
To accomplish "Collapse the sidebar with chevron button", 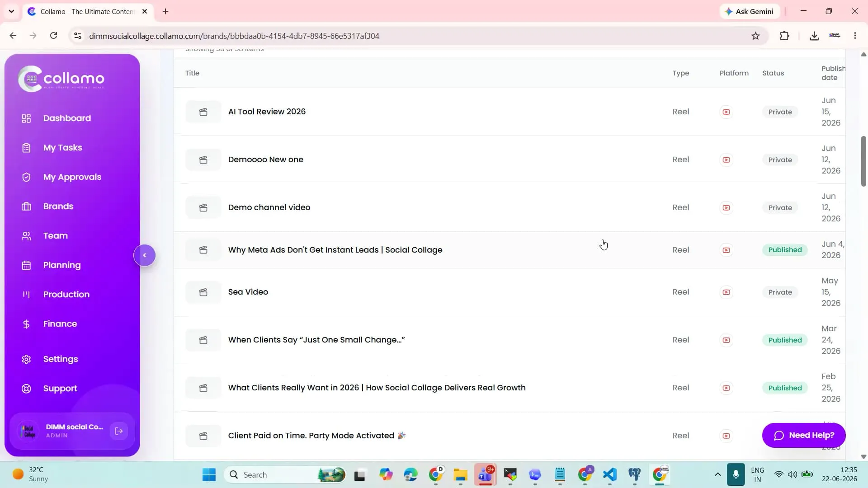I will tap(145, 255).
